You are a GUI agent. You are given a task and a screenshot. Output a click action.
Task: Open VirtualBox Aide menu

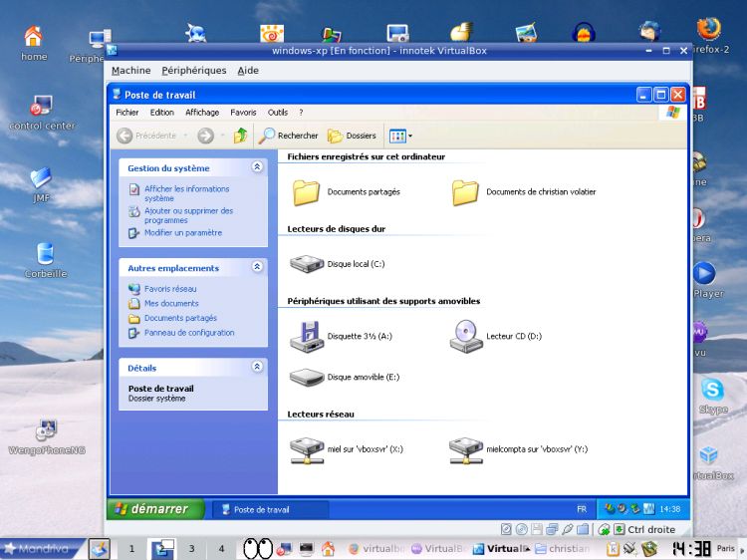248,71
